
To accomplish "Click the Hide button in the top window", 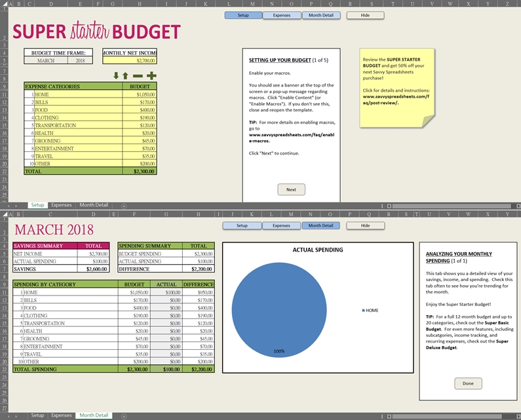I will click(x=365, y=15).
